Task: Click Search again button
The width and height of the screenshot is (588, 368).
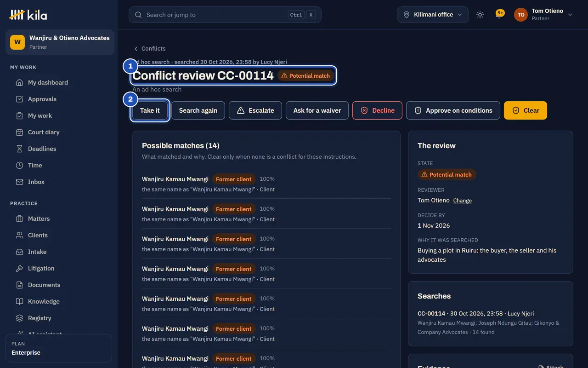Action: click(x=198, y=110)
